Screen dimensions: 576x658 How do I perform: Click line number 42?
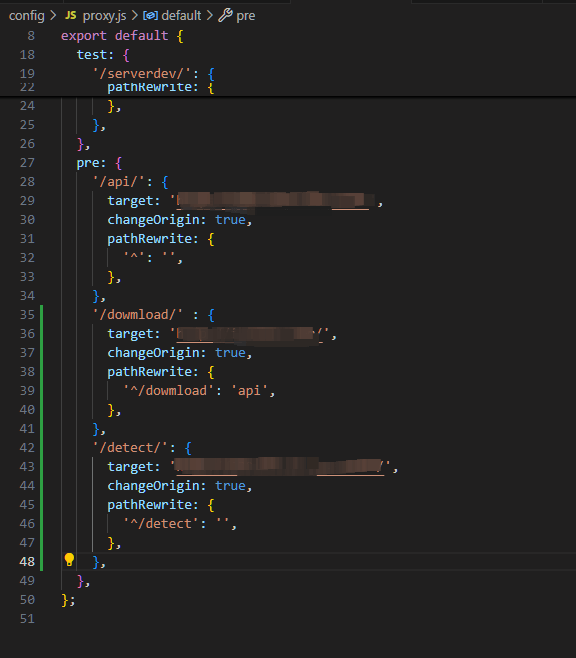point(27,448)
